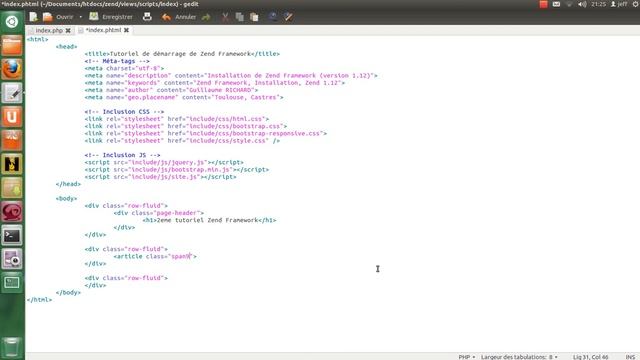Click the 'page-header' div line
Viewport: 640px width, 360px height.
[x=159, y=213]
